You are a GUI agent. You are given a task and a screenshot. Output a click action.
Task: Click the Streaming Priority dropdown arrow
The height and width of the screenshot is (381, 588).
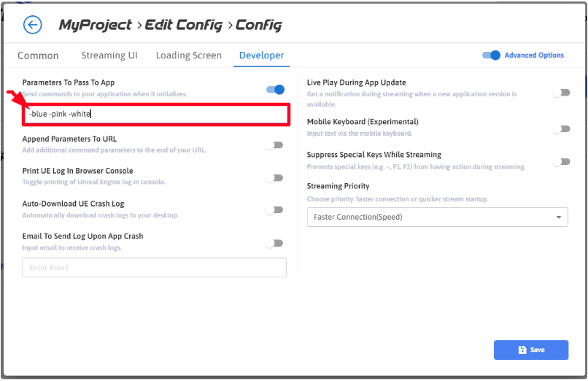point(559,217)
